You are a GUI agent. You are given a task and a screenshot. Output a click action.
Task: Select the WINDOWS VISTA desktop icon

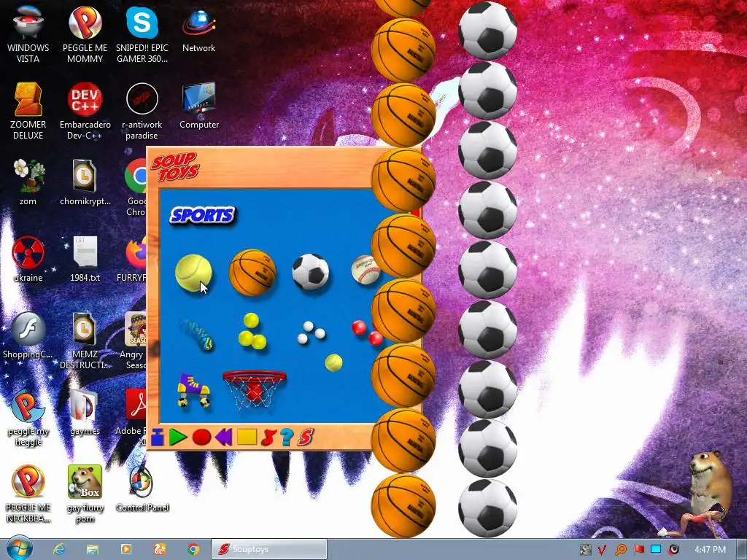(x=28, y=35)
